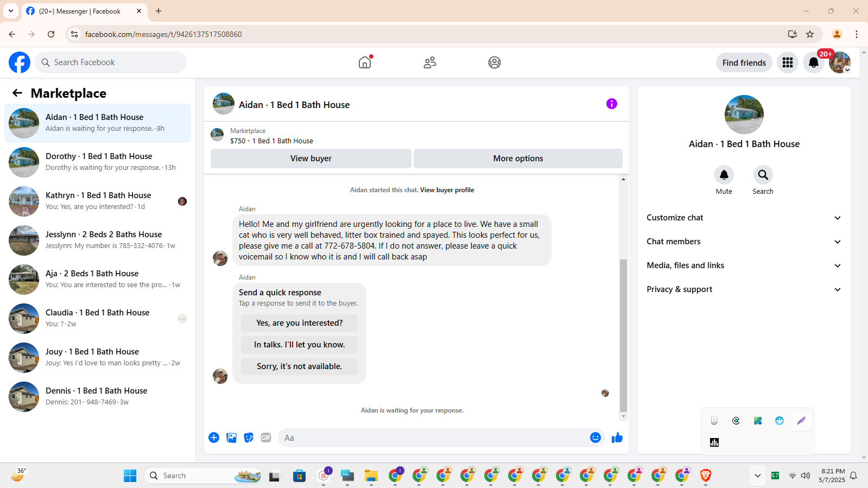868x488 pixels.
Task: Open the notifications bell with 20+ badge
Action: click(x=814, y=62)
